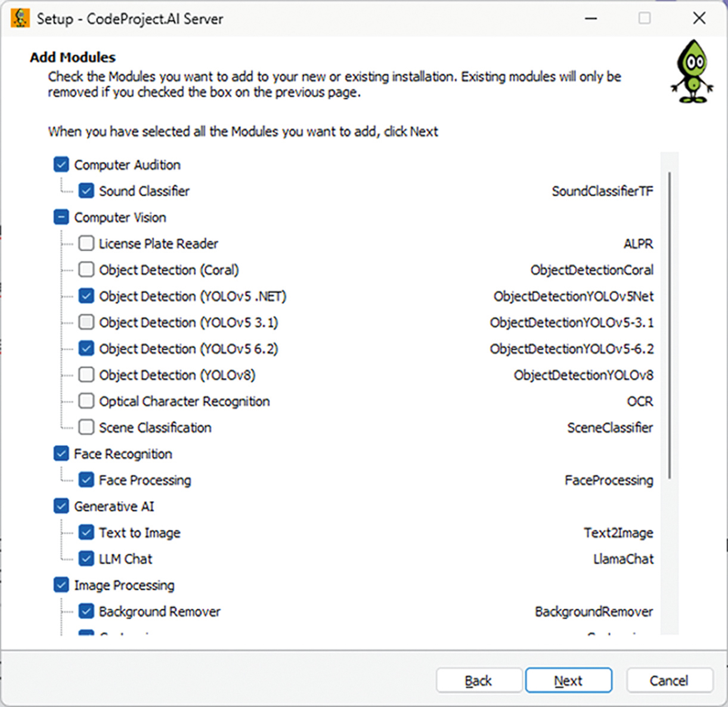Uncheck Object Detection (YOLOv5 .NET)

86,296
